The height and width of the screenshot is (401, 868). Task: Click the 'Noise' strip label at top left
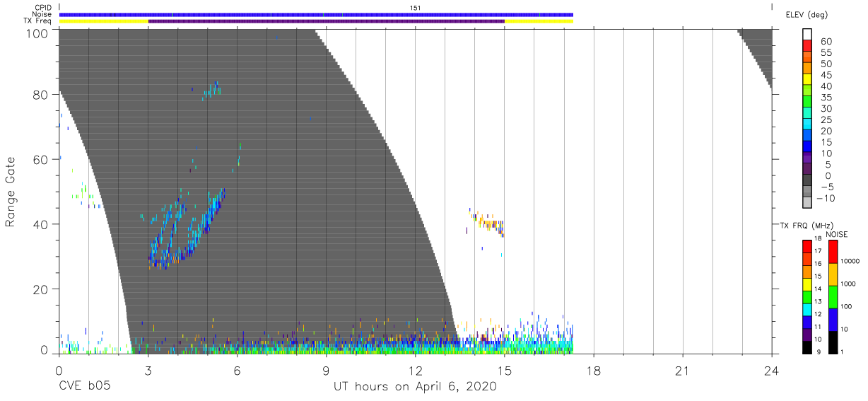coord(42,14)
